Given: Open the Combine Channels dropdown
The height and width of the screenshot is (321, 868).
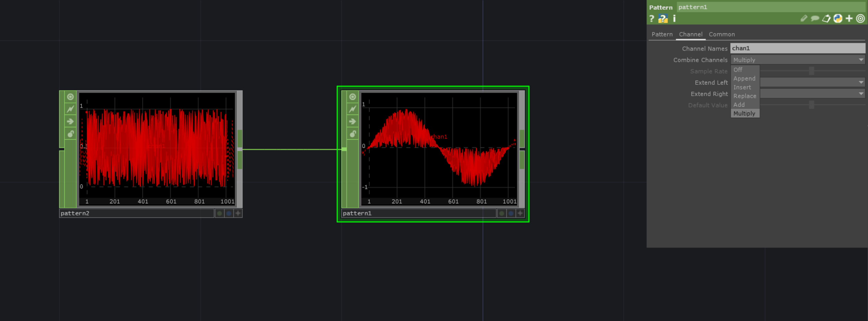Looking at the screenshot, I should pos(797,60).
